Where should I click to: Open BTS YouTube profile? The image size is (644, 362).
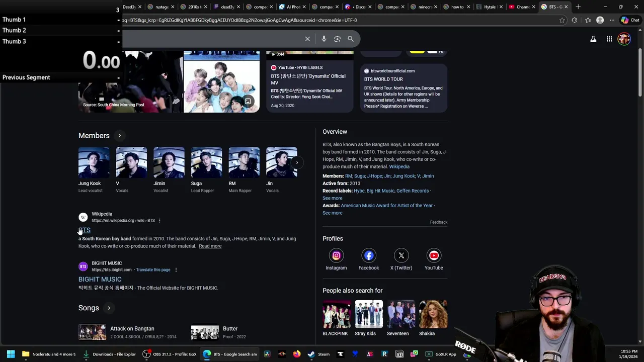(x=434, y=255)
